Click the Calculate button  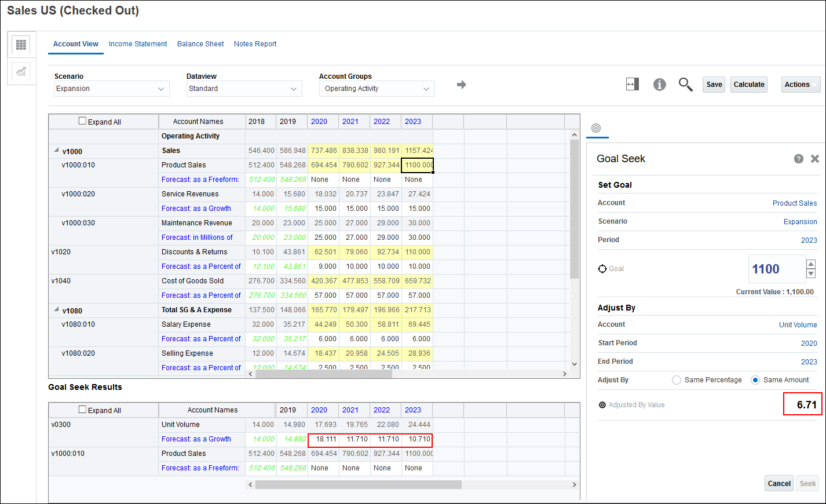point(748,84)
